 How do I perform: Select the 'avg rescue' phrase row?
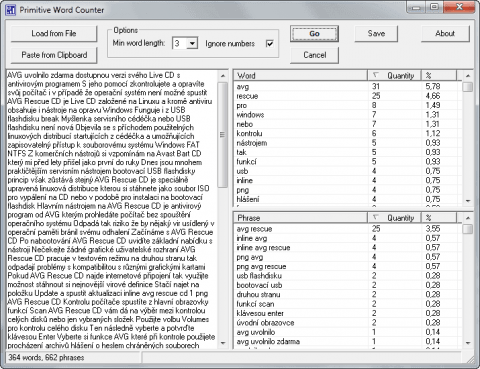(348, 229)
